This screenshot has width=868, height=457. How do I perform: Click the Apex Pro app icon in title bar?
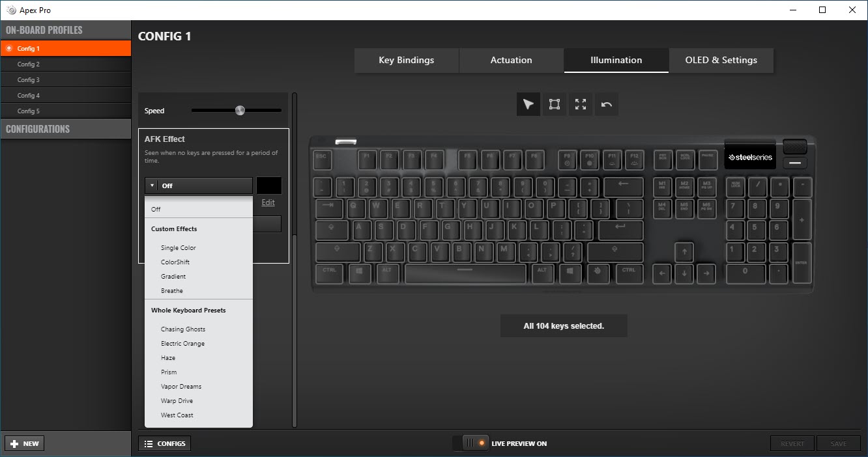(x=11, y=10)
